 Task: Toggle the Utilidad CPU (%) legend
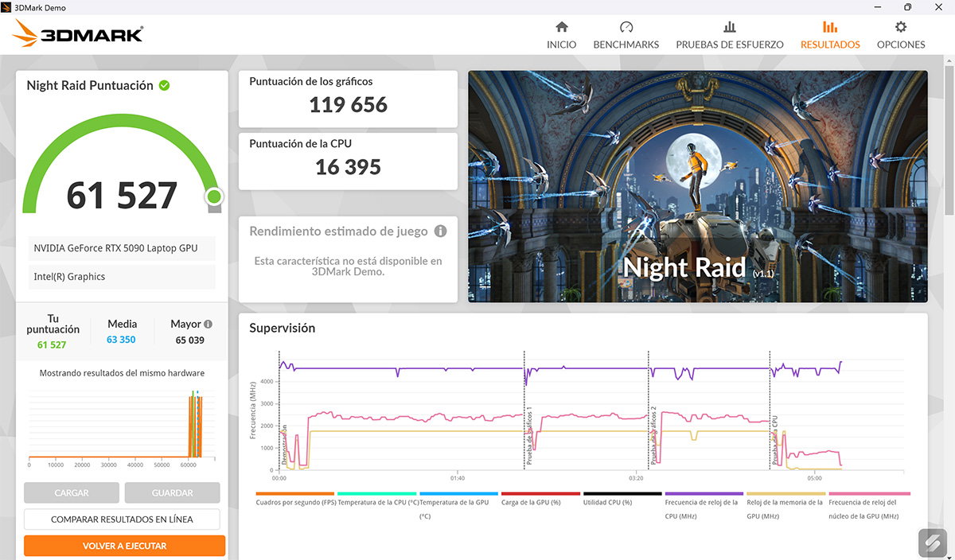(x=622, y=501)
